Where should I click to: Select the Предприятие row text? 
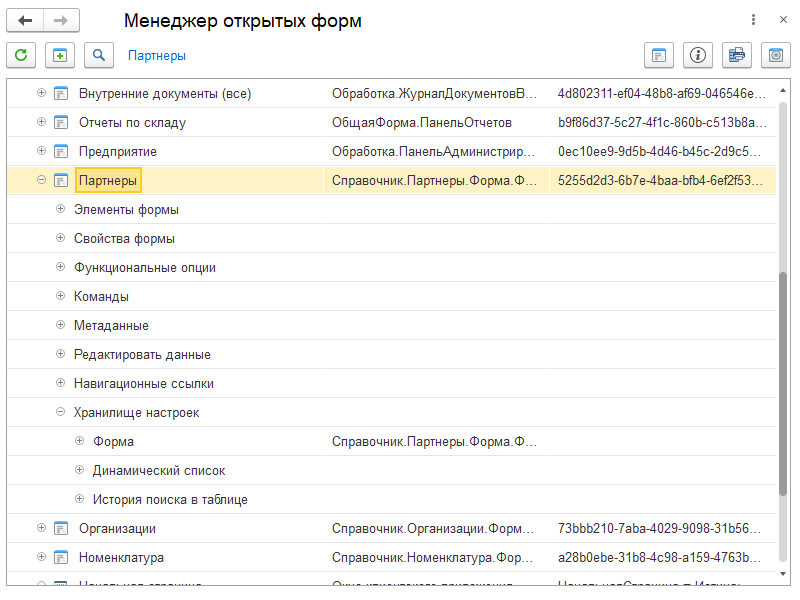[117, 152]
